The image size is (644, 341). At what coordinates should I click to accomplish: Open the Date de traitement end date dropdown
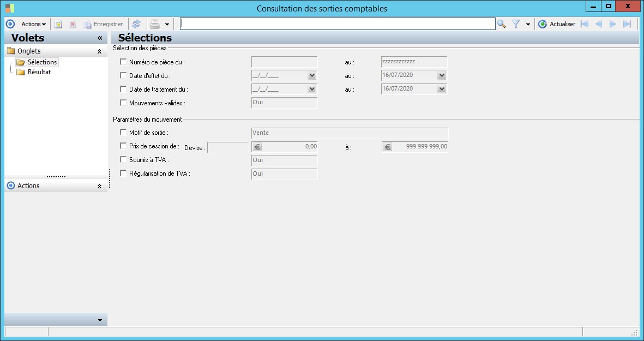(x=442, y=89)
